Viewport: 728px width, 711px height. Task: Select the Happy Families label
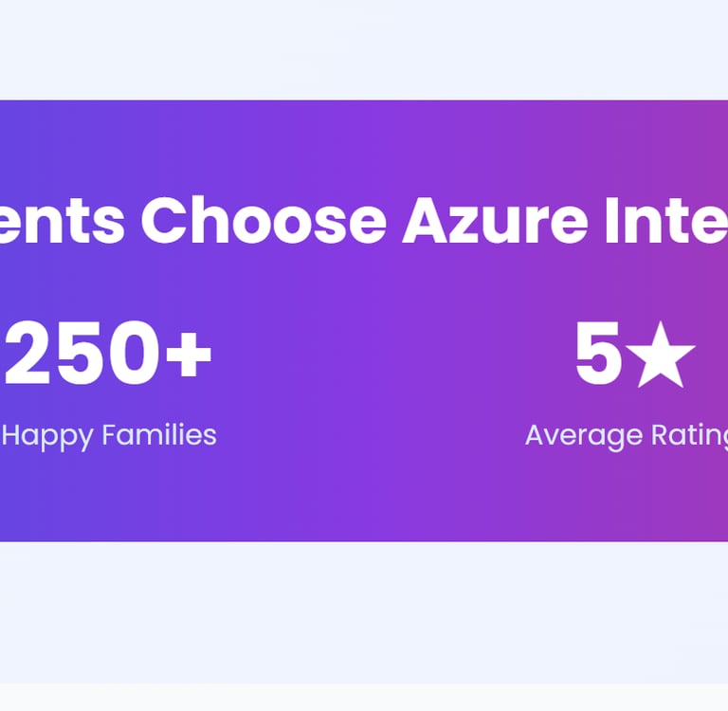tap(109, 435)
